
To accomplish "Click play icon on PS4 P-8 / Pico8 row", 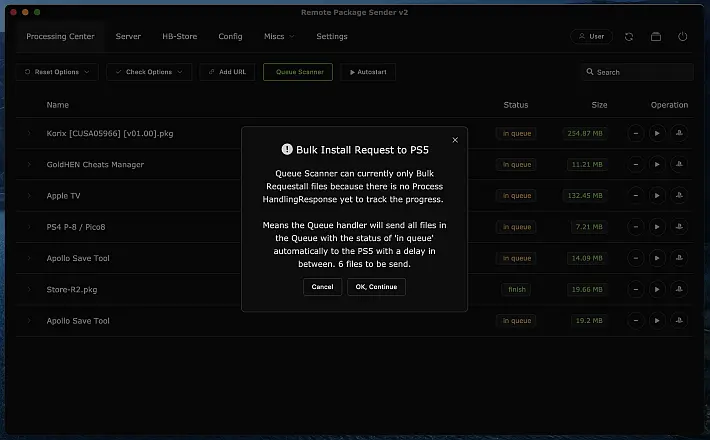I will pos(657,227).
